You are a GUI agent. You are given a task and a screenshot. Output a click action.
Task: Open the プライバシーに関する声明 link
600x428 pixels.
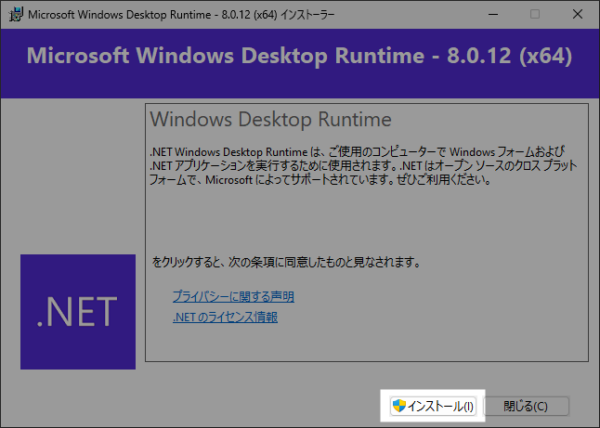(233, 297)
